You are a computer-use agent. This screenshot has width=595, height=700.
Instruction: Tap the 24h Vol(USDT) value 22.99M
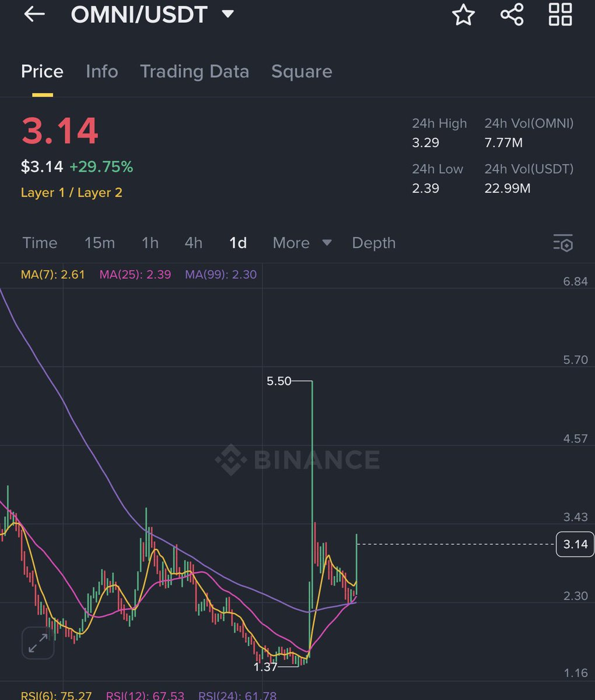click(508, 188)
